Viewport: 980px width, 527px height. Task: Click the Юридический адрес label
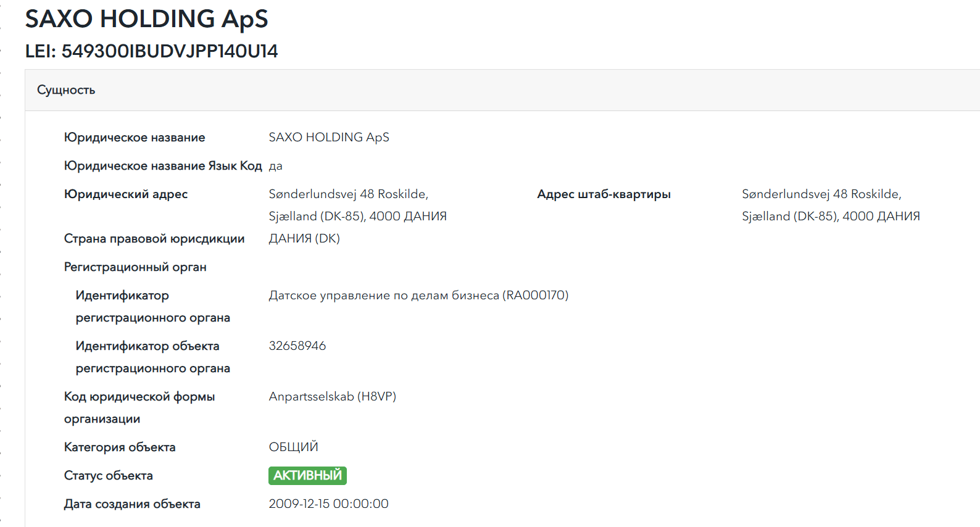click(x=126, y=194)
